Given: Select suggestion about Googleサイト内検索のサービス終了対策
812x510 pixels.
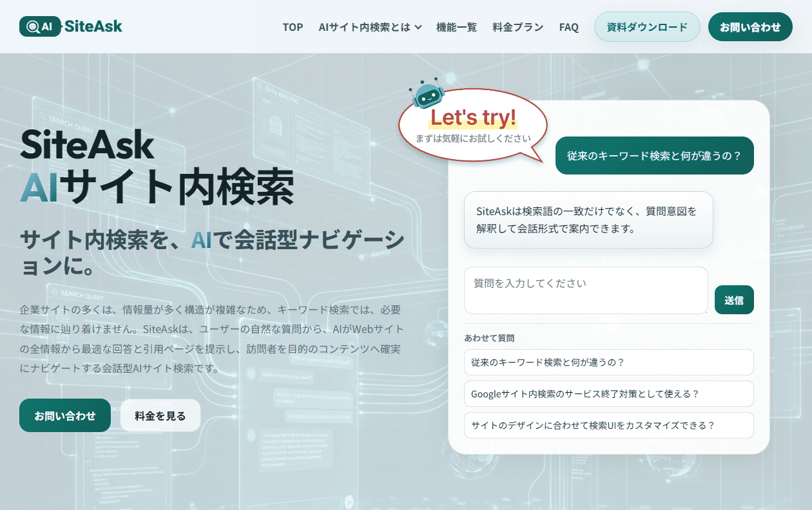Looking at the screenshot, I should [608, 393].
